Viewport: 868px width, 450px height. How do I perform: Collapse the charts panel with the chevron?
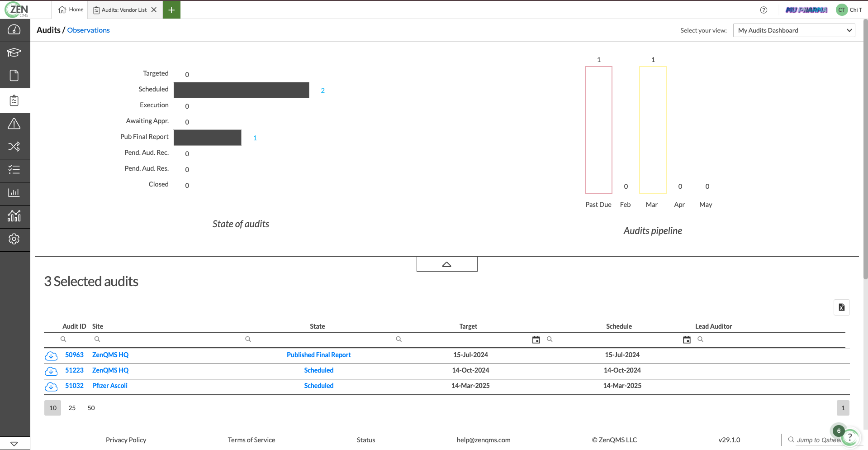(x=447, y=263)
